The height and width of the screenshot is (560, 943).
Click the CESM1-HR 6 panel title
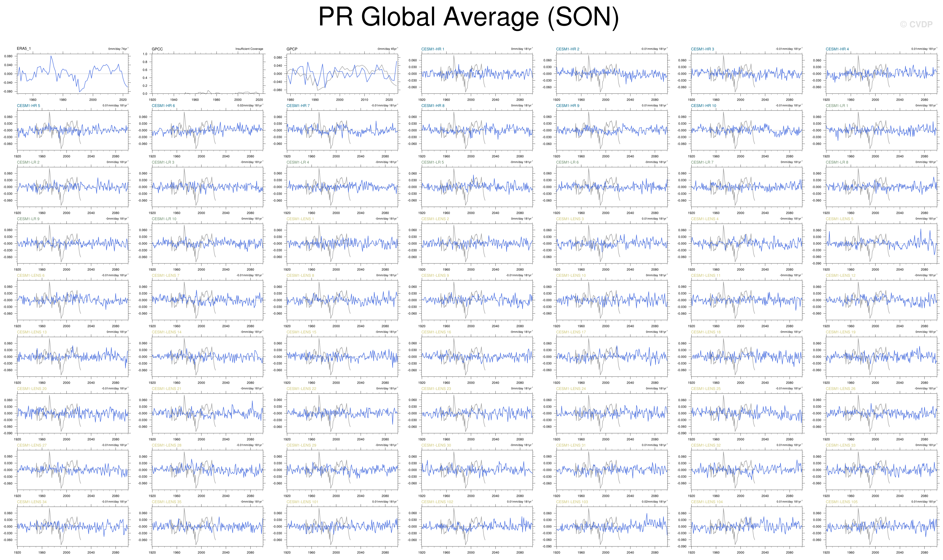pos(163,106)
